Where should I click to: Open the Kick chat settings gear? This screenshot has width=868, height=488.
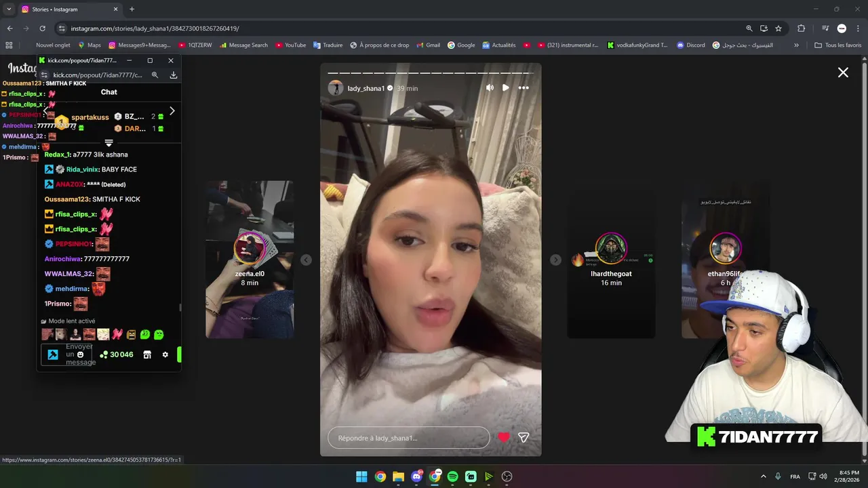point(165,354)
